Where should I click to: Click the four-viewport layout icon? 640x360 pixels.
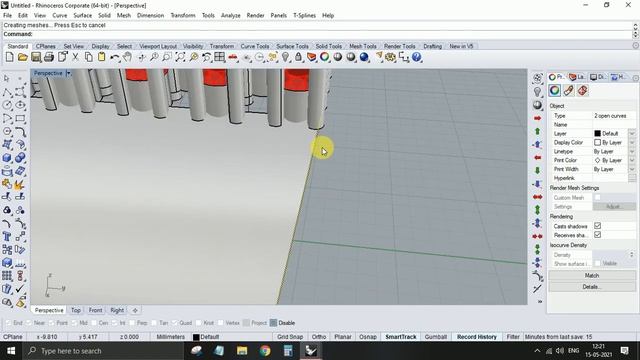(x=220, y=57)
